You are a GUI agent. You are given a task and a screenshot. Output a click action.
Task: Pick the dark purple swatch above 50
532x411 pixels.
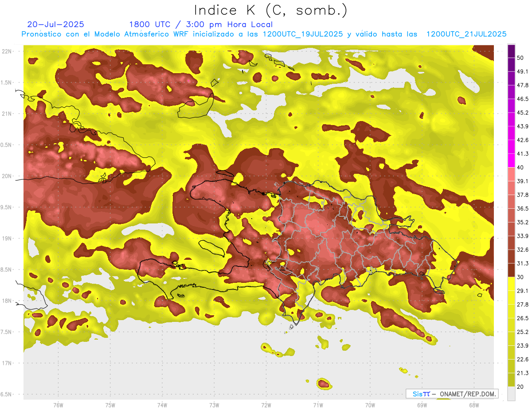pyautogui.click(x=511, y=51)
